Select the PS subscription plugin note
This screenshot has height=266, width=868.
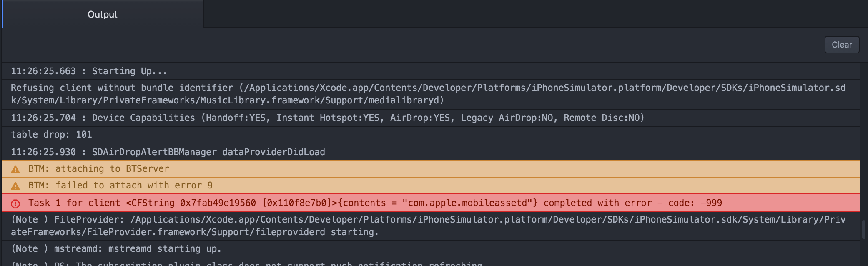tap(431, 262)
